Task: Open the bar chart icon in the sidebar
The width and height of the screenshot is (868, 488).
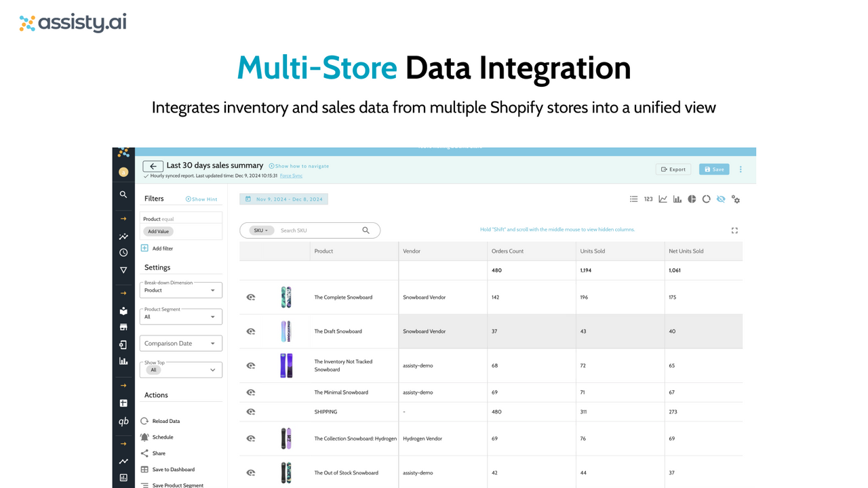Action: [123, 361]
